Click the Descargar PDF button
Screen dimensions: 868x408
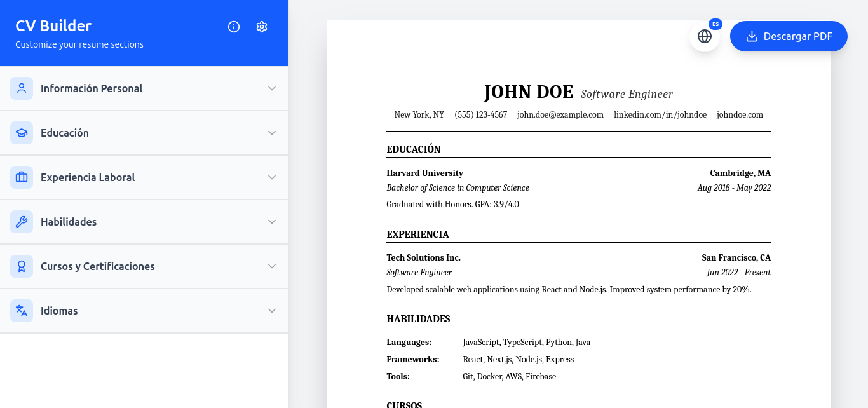789,36
